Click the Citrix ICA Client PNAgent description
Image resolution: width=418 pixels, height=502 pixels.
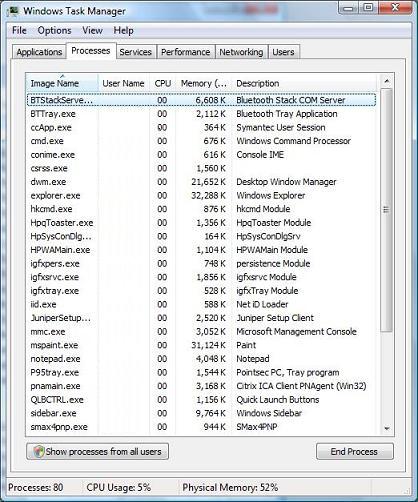301,386
